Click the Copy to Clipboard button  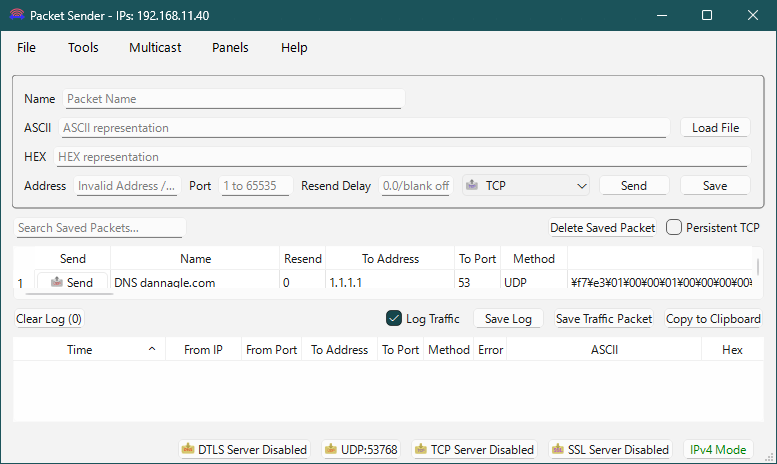713,319
